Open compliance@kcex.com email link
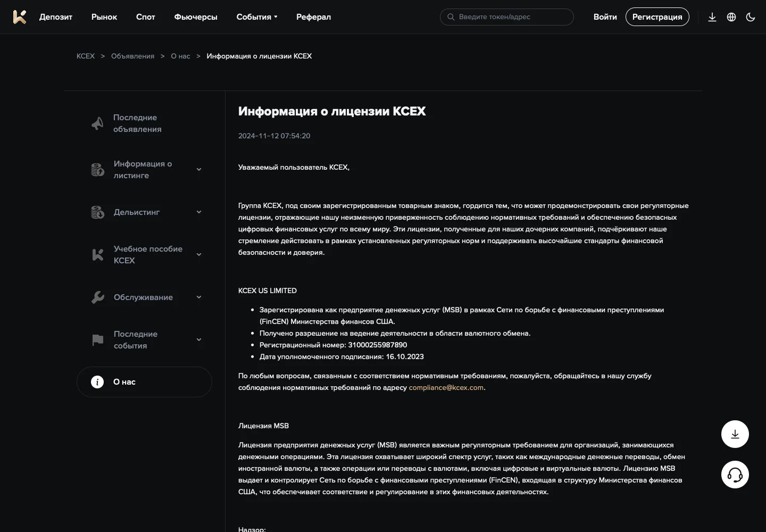 click(x=446, y=388)
